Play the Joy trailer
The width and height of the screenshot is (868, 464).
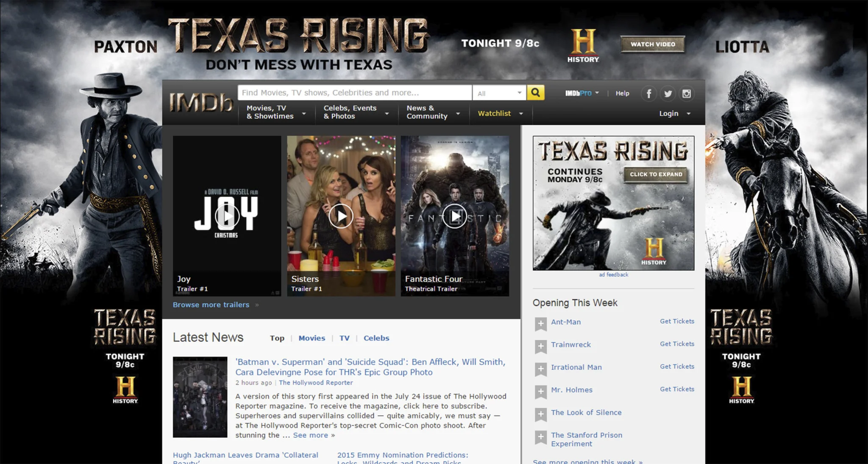click(227, 216)
